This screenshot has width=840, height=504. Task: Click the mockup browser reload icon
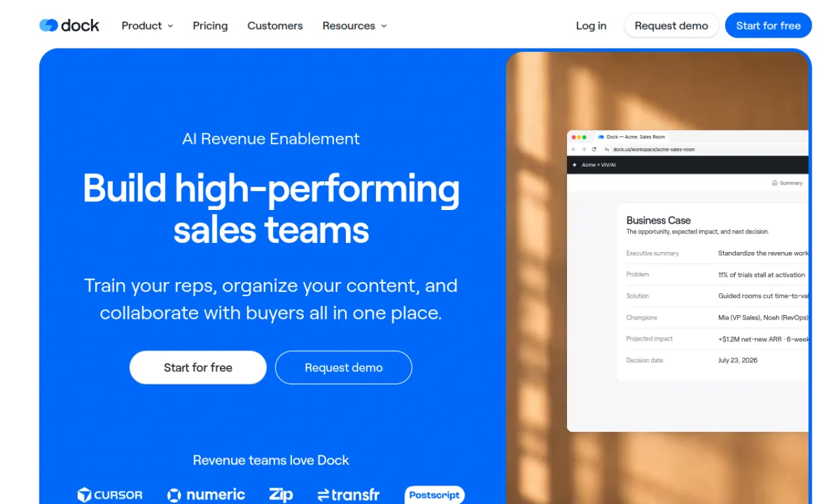point(595,150)
